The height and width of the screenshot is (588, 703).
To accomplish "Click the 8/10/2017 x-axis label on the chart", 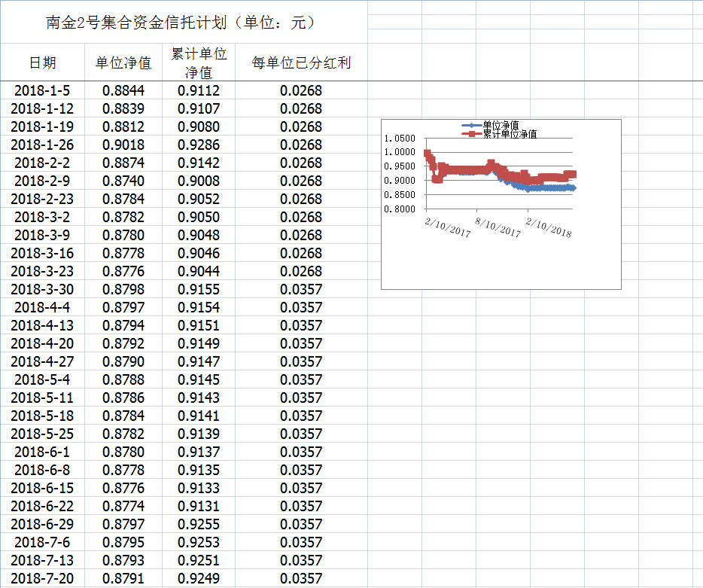I will tap(498, 227).
